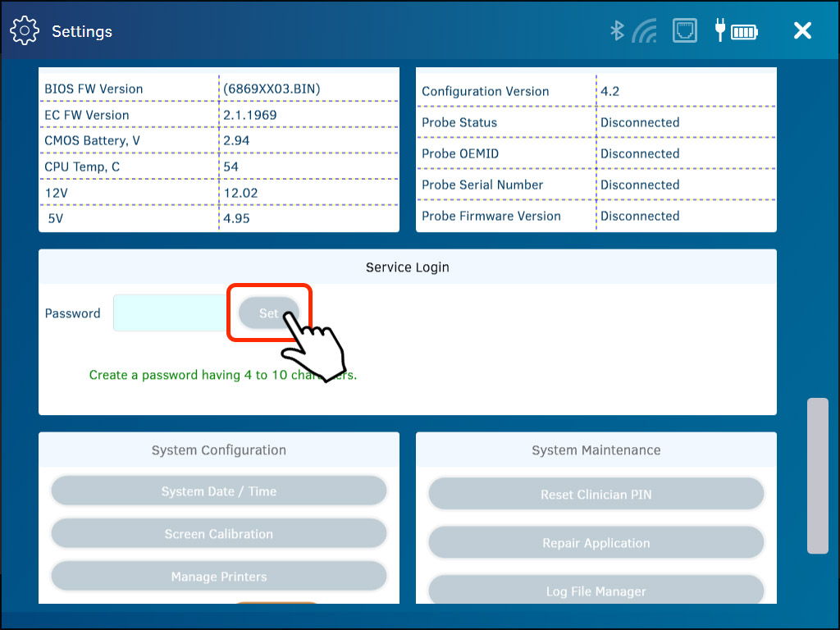
Task: Click the Settings gear icon
Action: pyautogui.click(x=25, y=30)
